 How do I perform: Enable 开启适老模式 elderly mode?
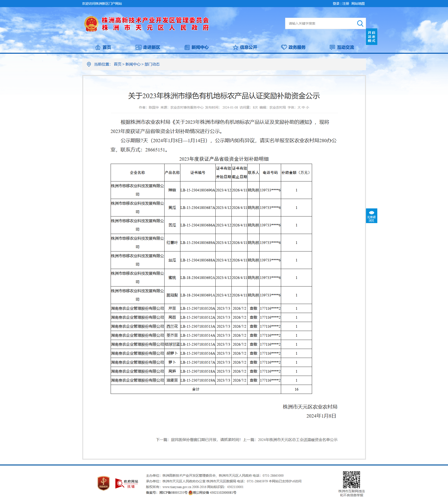(x=371, y=37)
